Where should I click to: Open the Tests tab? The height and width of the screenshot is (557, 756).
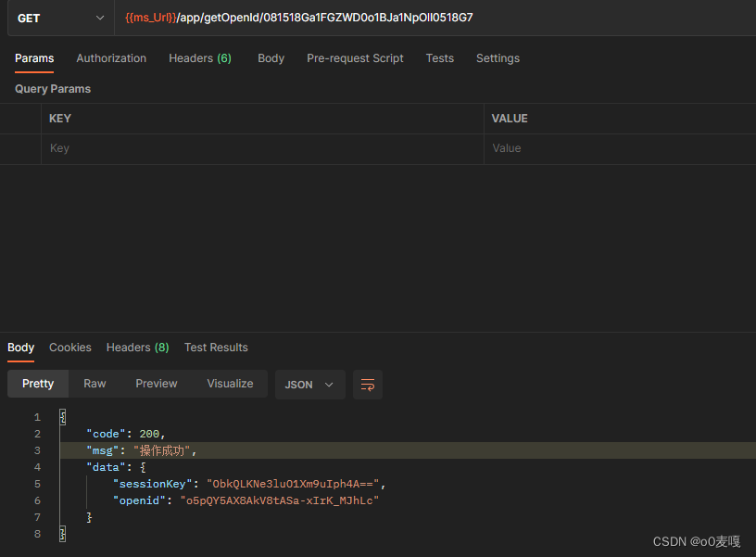440,58
